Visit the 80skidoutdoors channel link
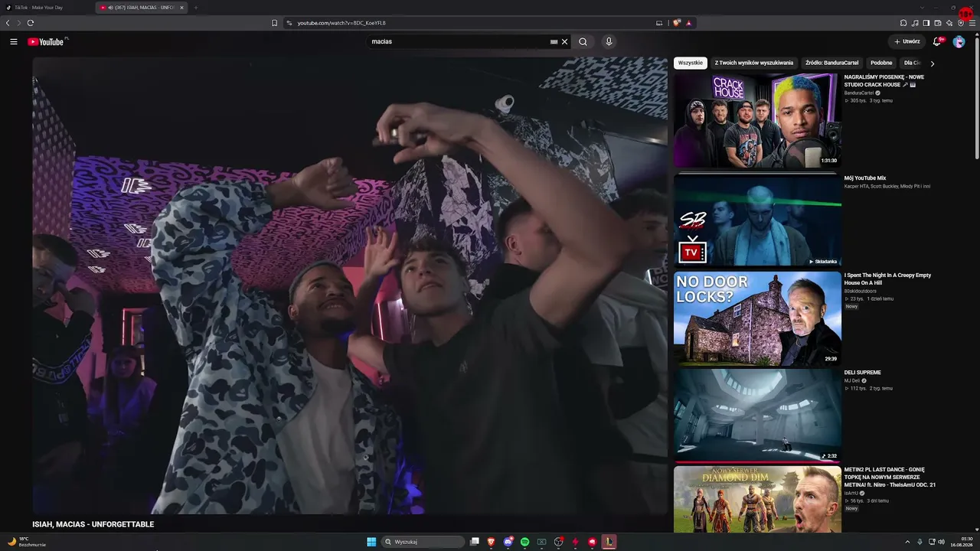Image resolution: width=980 pixels, height=551 pixels. pyautogui.click(x=861, y=291)
